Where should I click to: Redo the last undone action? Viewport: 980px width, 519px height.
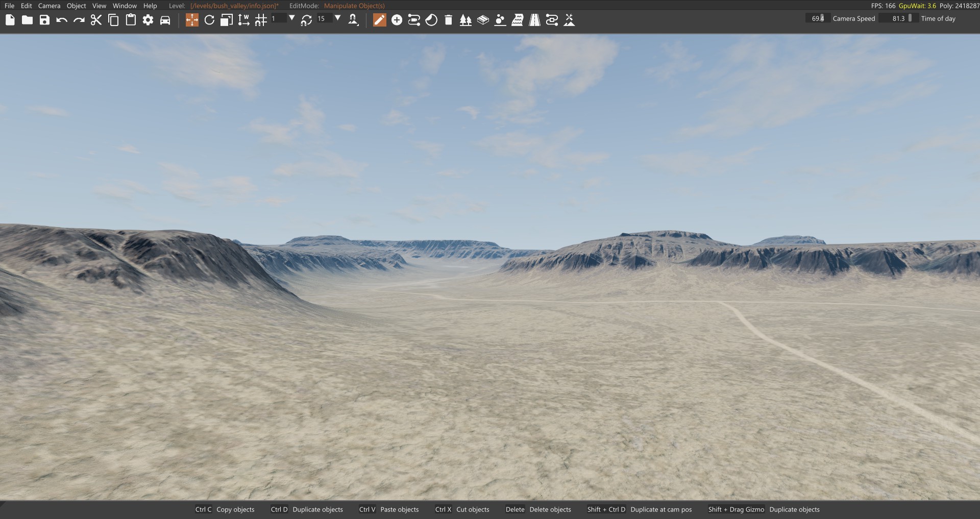(x=79, y=20)
